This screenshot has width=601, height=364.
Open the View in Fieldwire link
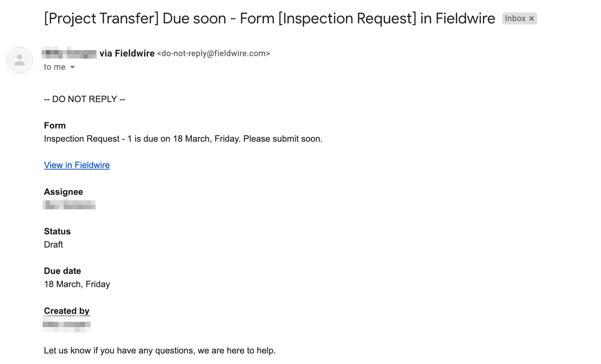[77, 165]
